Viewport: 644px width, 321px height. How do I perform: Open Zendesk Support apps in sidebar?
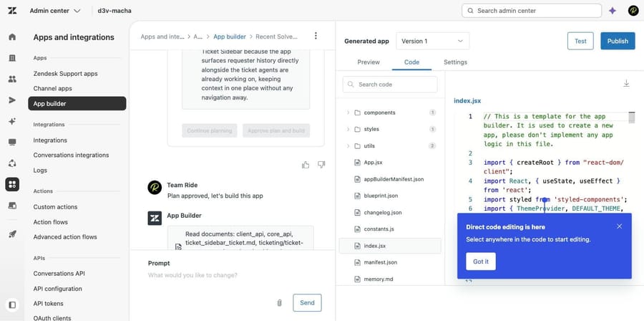65,74
